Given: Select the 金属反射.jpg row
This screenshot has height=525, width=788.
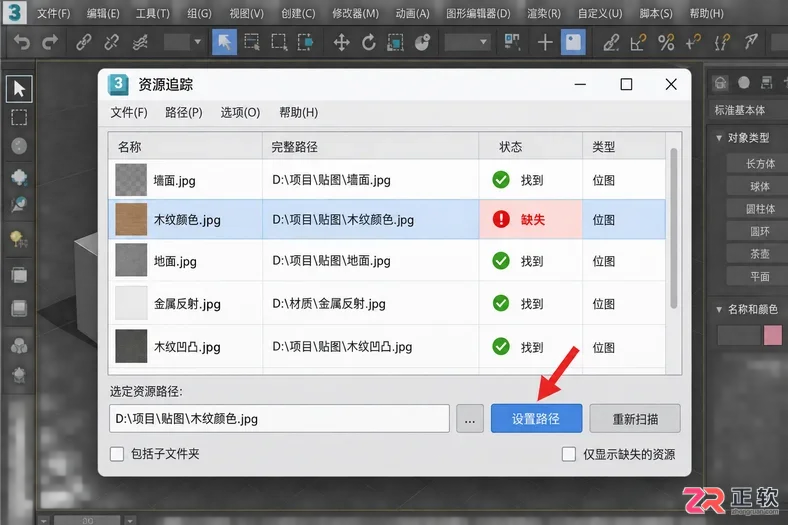Looking at the screenshot, I should point(387,303).
